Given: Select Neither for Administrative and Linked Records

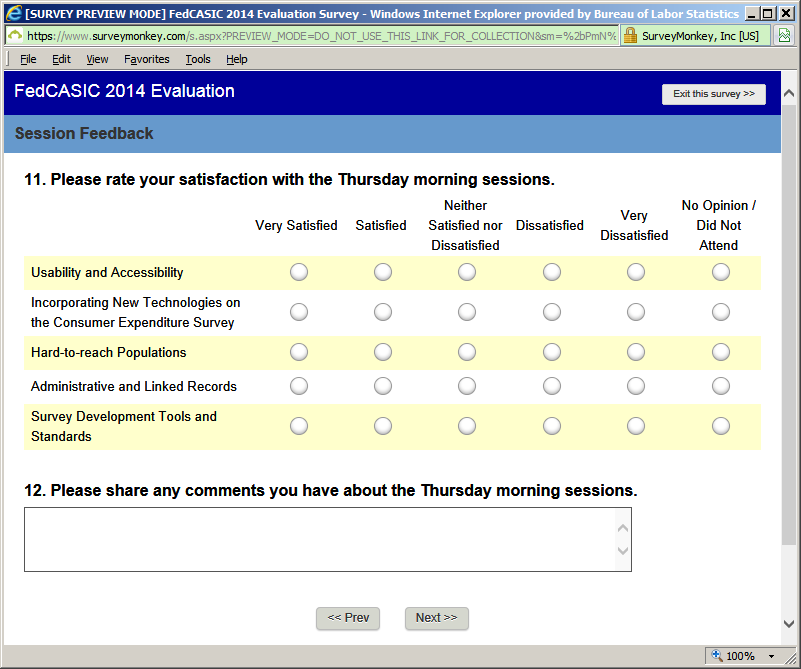Looking at the screenshot, I should click(466, 386).
